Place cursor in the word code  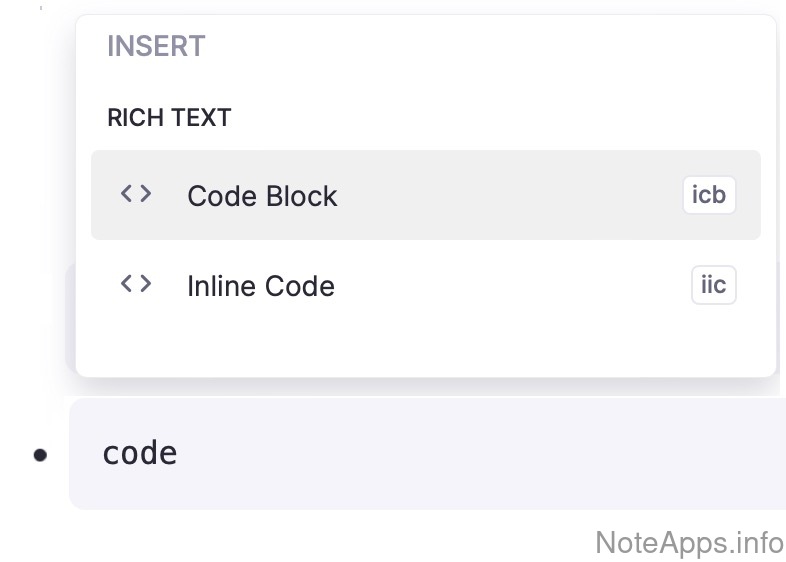tap(140, 453)
